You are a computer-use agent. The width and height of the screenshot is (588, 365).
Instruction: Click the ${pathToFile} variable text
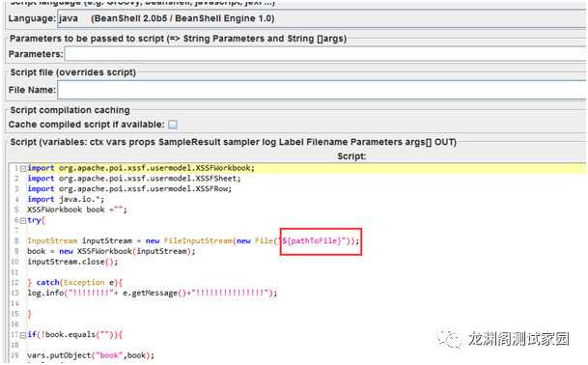312,240
